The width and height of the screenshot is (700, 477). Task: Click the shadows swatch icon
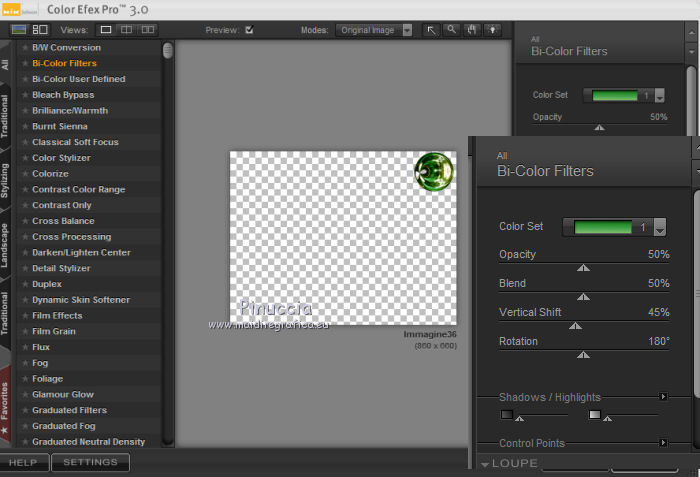pos(507,414)
